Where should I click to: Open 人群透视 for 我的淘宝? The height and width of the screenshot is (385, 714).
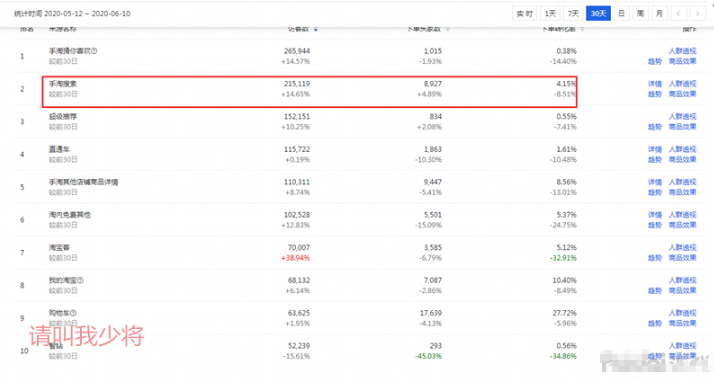[682, 281]
